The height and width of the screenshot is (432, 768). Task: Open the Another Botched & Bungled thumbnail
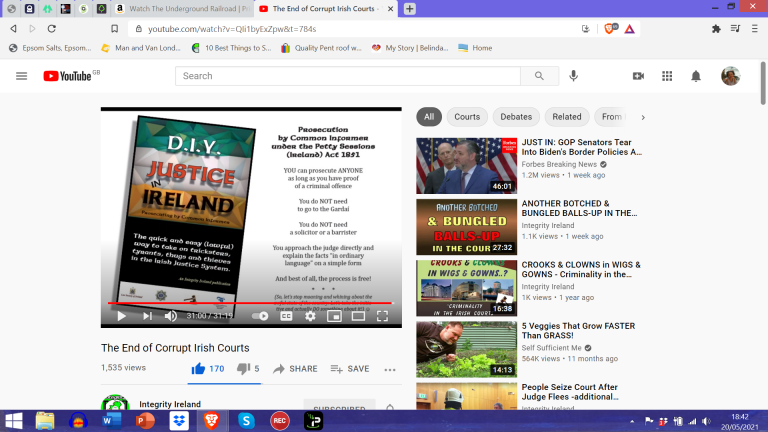coord(466,227)
